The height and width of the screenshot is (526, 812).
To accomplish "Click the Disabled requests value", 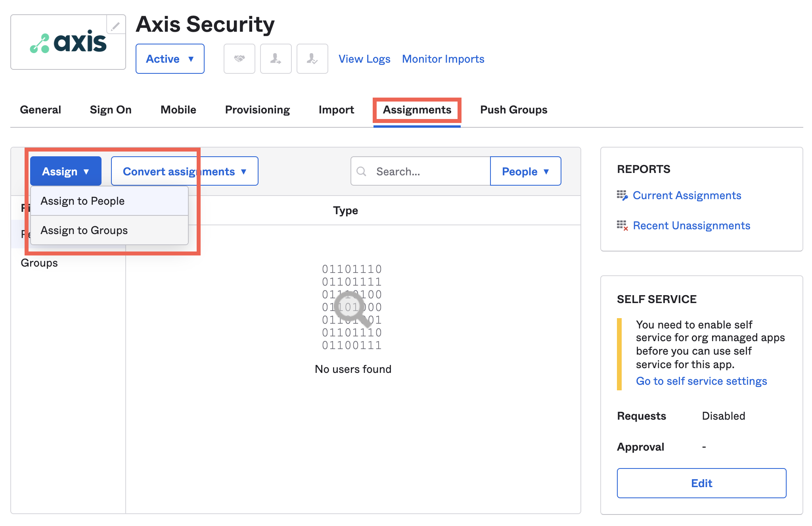I will click(x=723, y=416).
